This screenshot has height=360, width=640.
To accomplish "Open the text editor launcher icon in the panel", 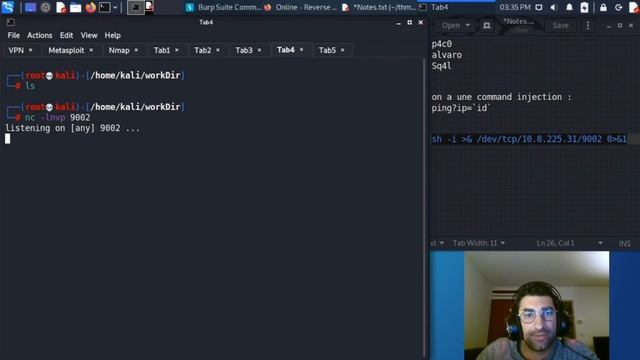I will point(61,7).
